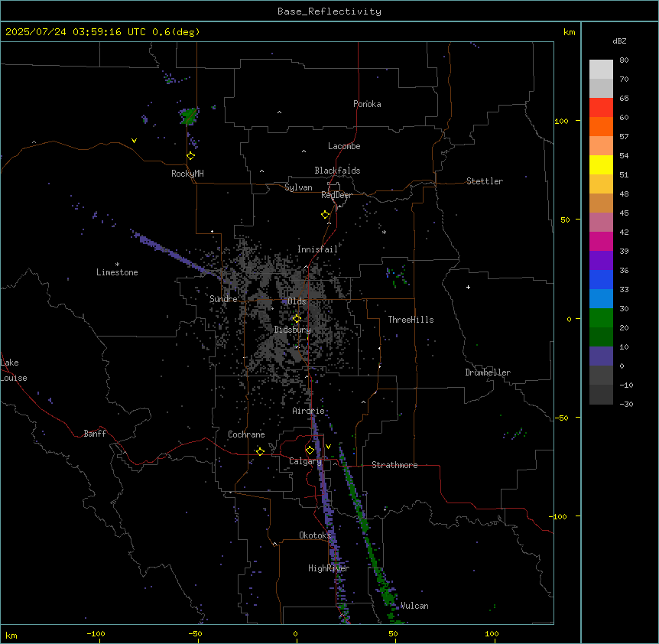Click the purple swatch between 39 and 36 dBZ
Screen dimensions: 659x644
point(601,261)
